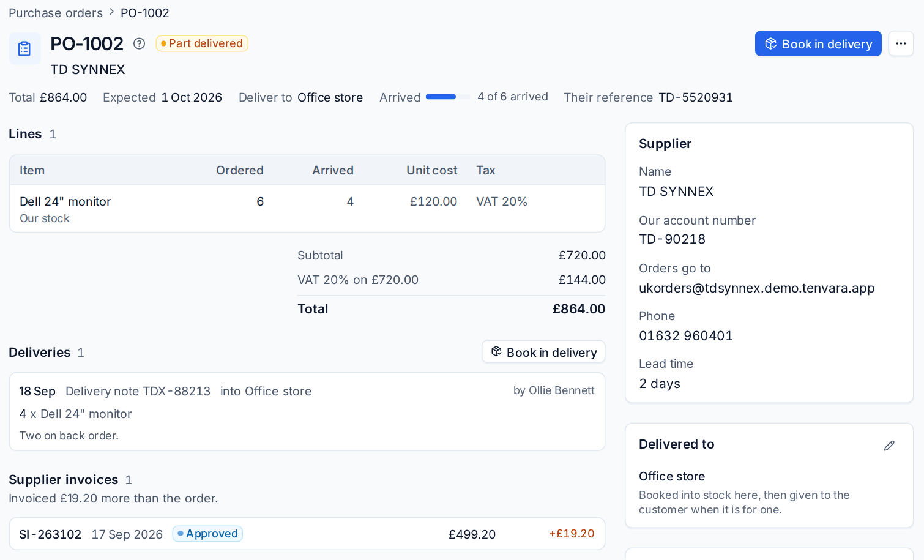
Task: Click the 4 of 6 arrived text
Action: (513, 97)
